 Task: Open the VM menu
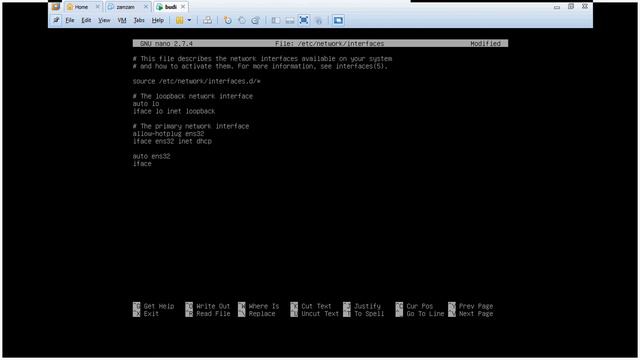[x=122, y=20]
